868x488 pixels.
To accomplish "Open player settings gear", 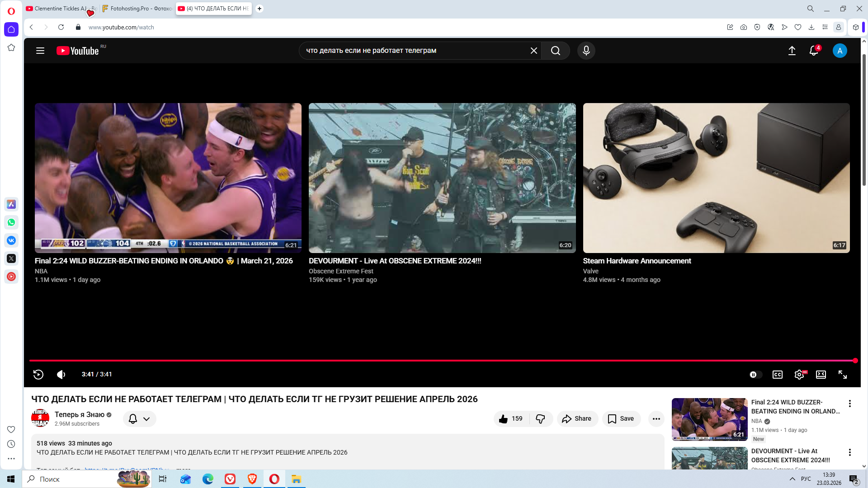I will tap(799, 375).
